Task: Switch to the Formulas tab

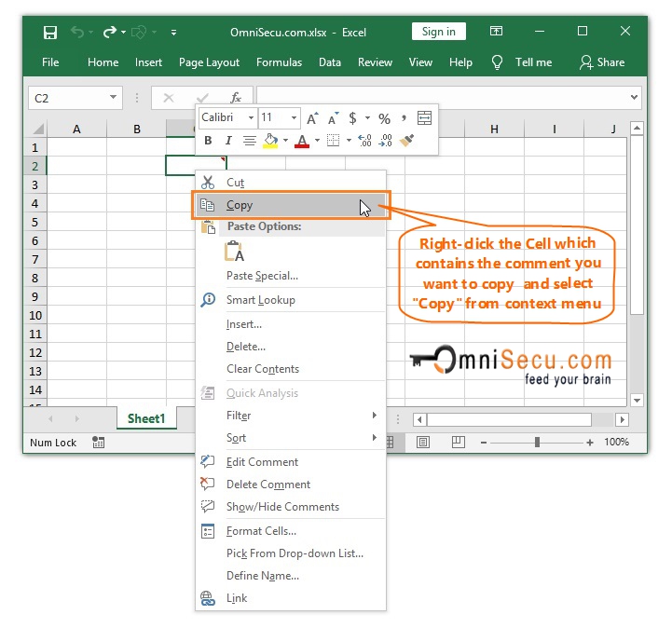Action: pyautogui.click(x=279, y=62)
